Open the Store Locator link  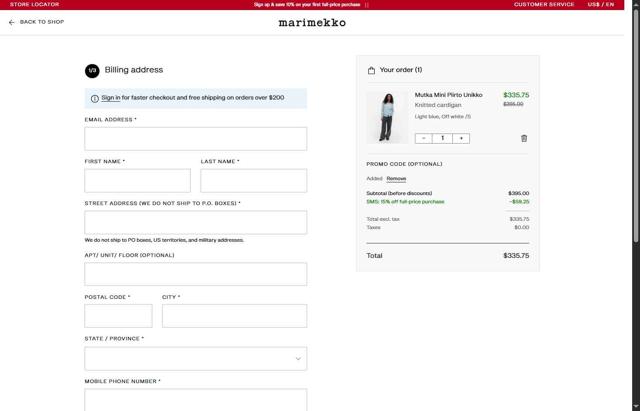coord(35,4)
